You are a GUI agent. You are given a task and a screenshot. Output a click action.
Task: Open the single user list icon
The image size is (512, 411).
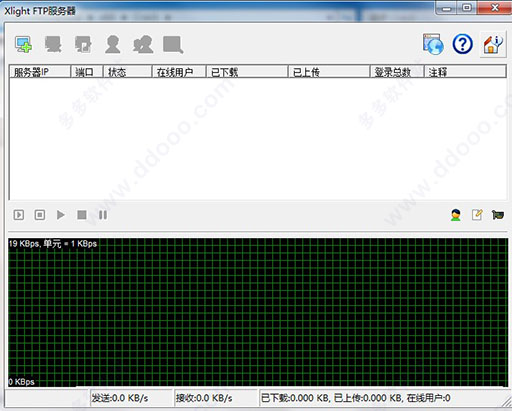113,44
